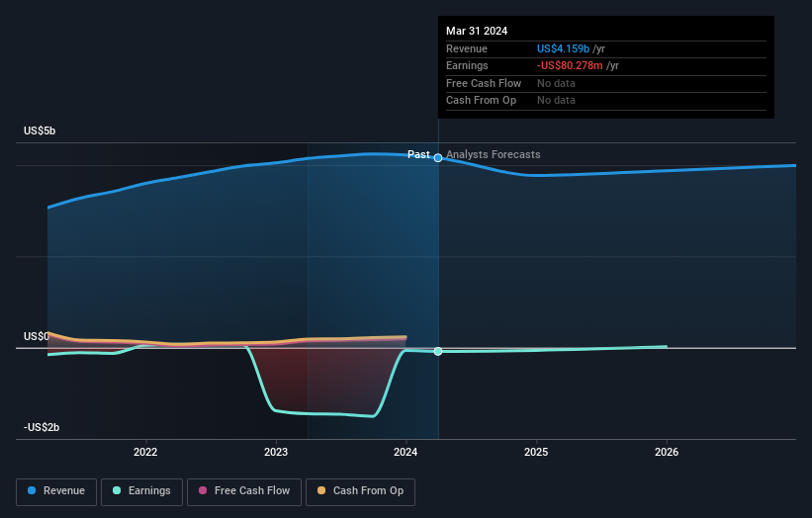
Task: Select the earnings data point at Mar 2024
Action: coord(438,351)
